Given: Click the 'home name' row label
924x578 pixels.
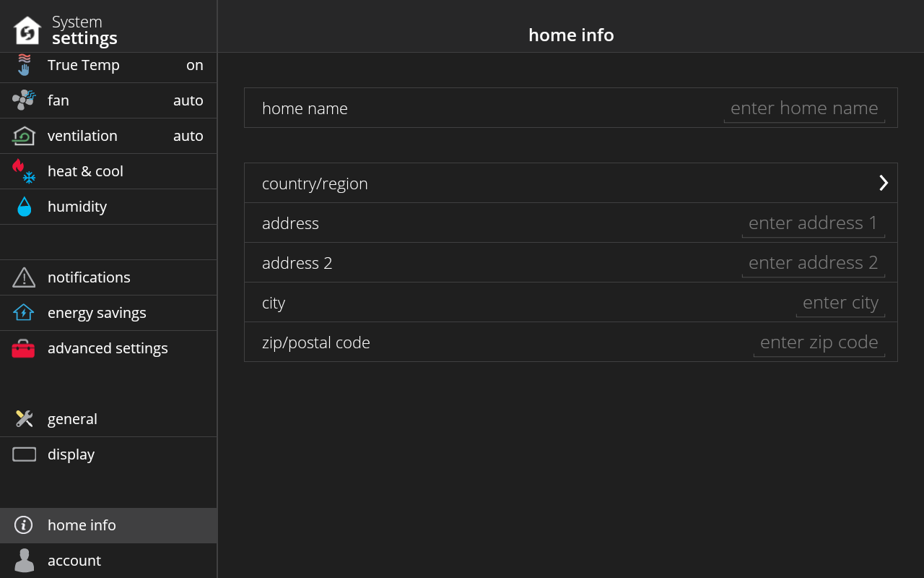Looking at the screenshot, I should point(305,108).
